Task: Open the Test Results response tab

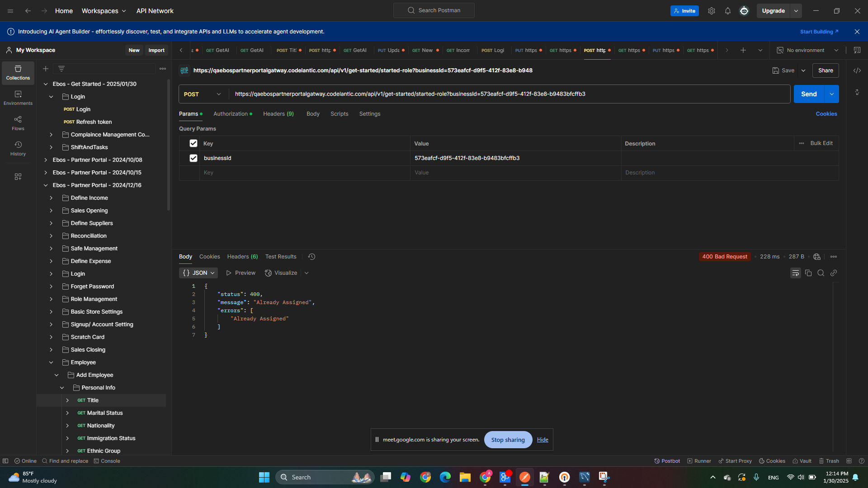Action: [281, 257]
